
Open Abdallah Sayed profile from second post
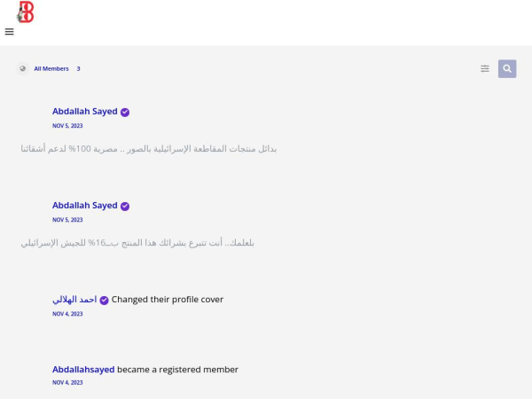point(84,206)
